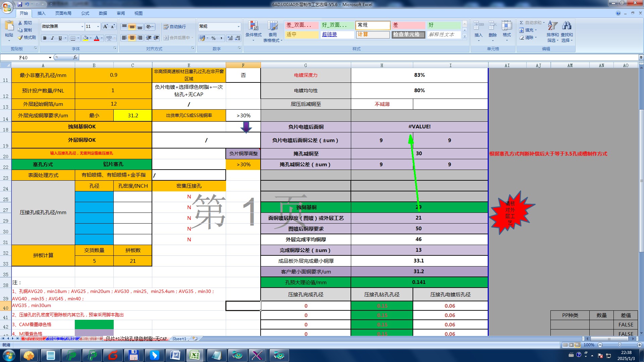Click the cell borders icon

(x=73, y=38)
